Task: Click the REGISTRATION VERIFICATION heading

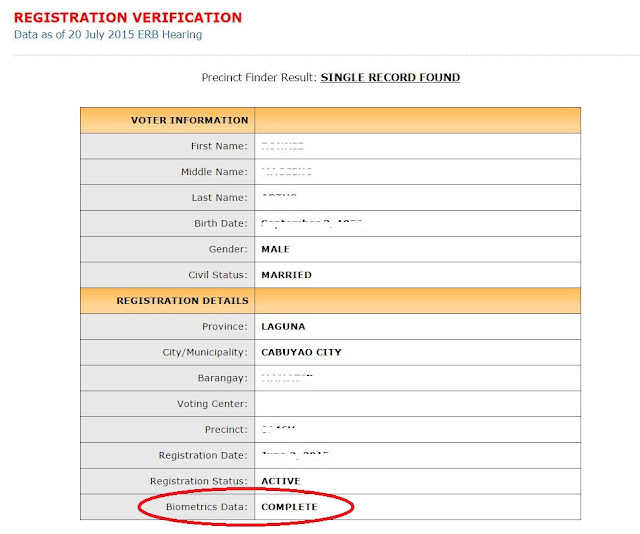Action: click(128, 18)
